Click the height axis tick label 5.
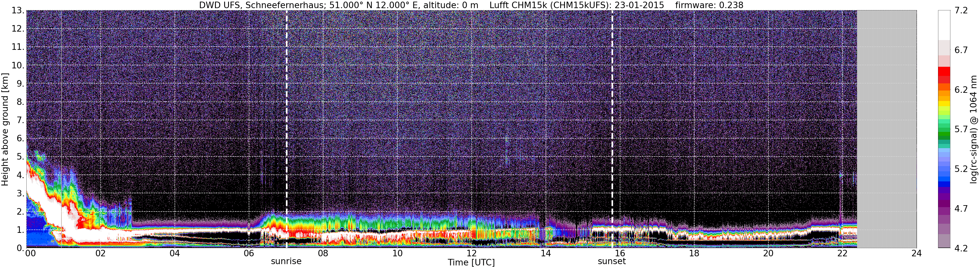This screenshot has width=980, height=269. click(x=20, y=157)
